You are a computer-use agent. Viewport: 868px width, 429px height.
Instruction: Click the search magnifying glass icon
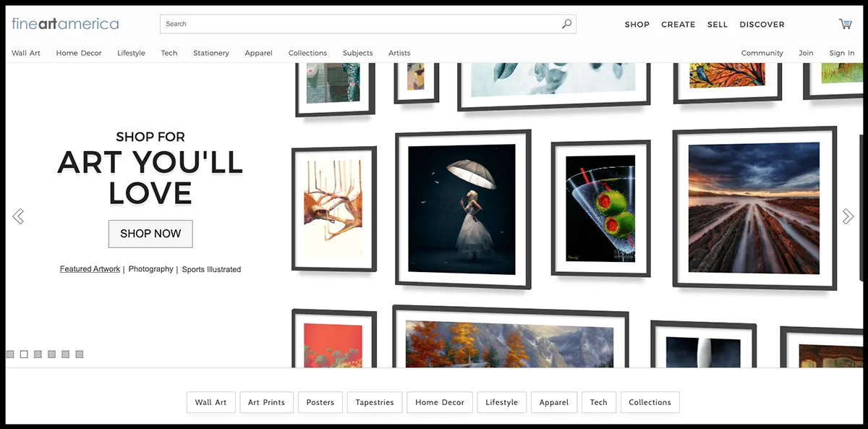click(566, 24)
